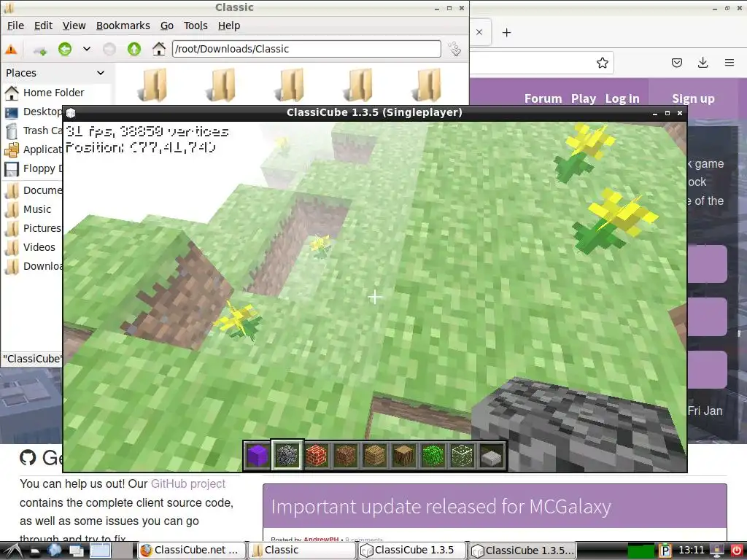747x560 pixels.
Task: Switch to Classic file manager taskbar entry
Action: click(x=302, y=551)
